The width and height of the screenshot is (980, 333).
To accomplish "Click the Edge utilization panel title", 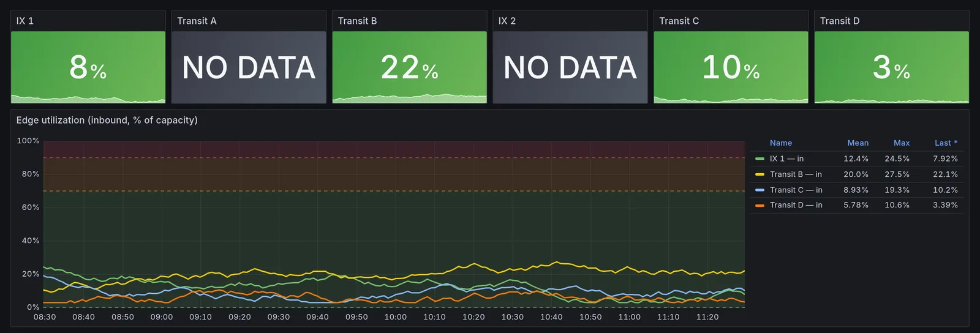I will 107,120.
